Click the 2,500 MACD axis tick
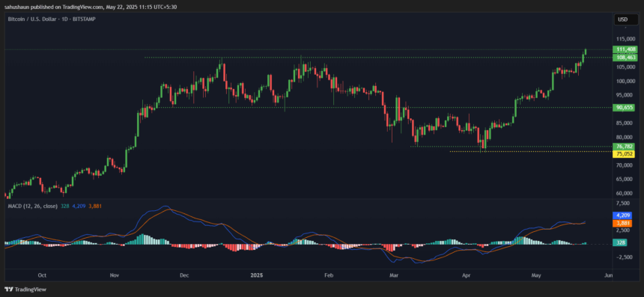 tap(624, 230)
